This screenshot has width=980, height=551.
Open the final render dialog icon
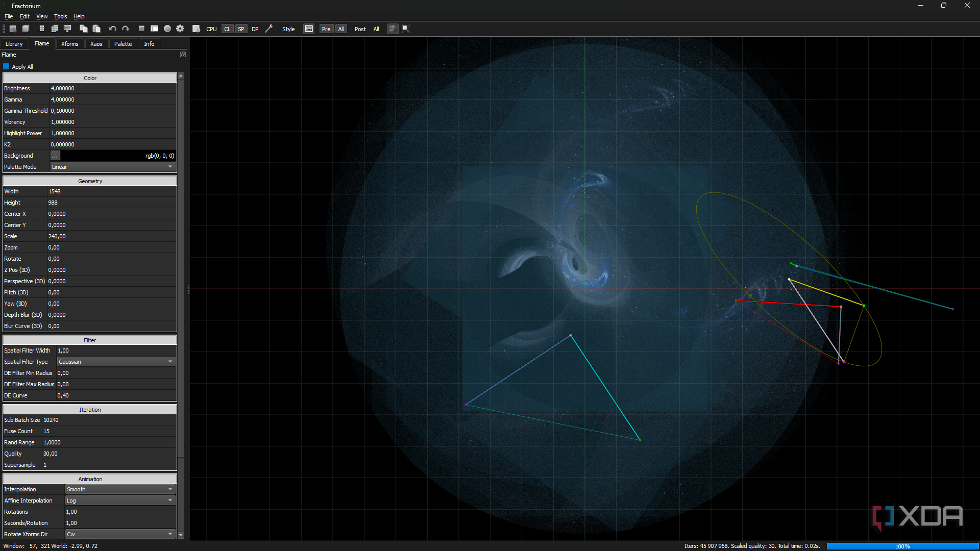154,29
